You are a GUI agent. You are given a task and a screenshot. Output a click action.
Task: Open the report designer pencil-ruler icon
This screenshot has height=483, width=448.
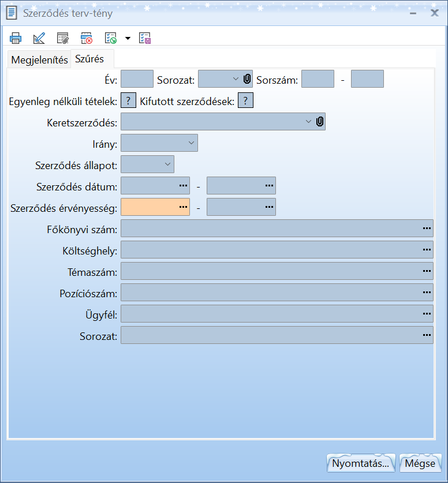[x=39, y=38]
